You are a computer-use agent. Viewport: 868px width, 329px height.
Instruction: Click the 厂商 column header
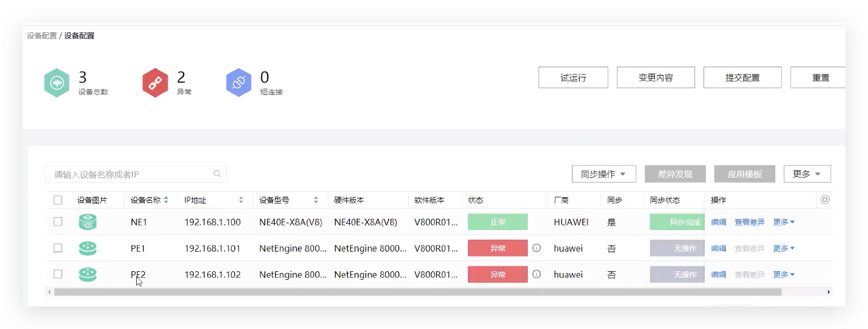[561, 200]
